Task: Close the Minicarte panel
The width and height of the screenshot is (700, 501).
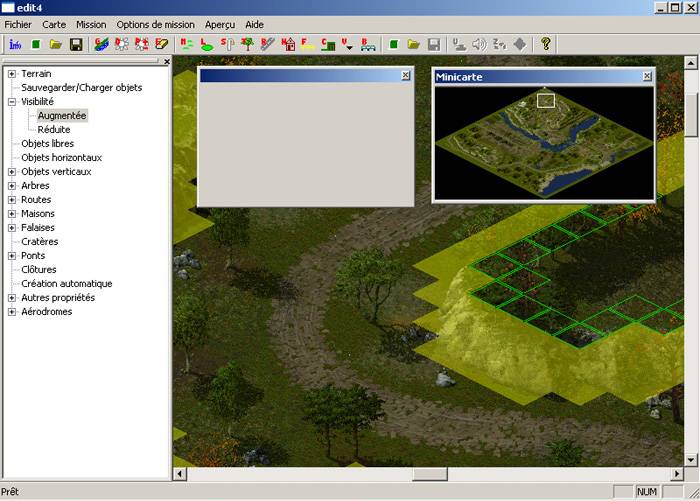Action: [x=646, y=76]
